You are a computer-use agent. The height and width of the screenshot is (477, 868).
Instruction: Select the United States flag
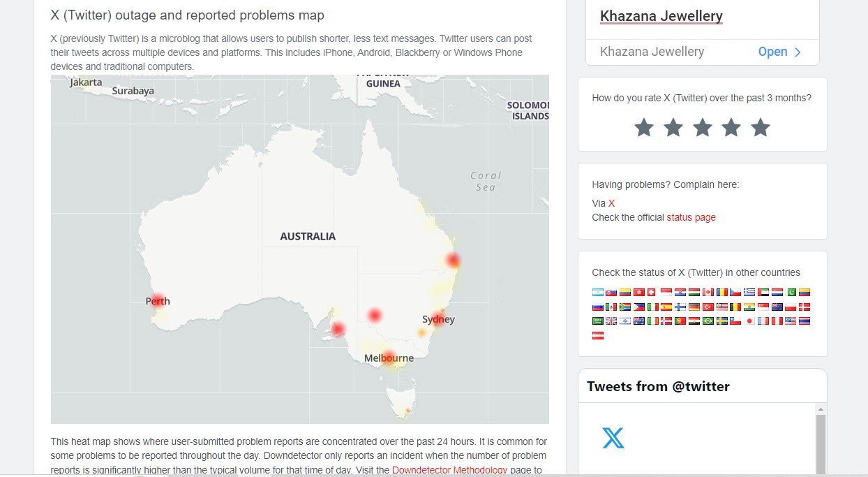coord(789,321)
